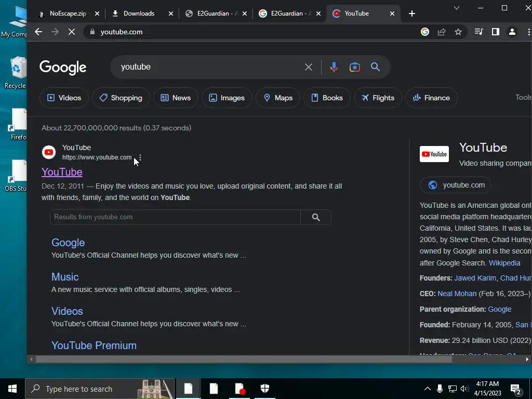Open the Videos sitelink under YouTube result
532x399 pixels.
[x=67, y=311]
